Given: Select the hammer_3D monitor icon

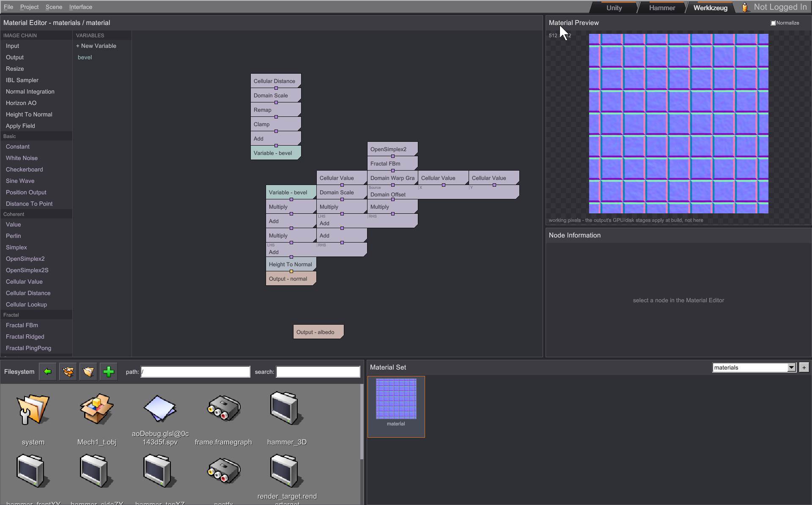Looking at the screenshot, I should [x=287, y=408].
